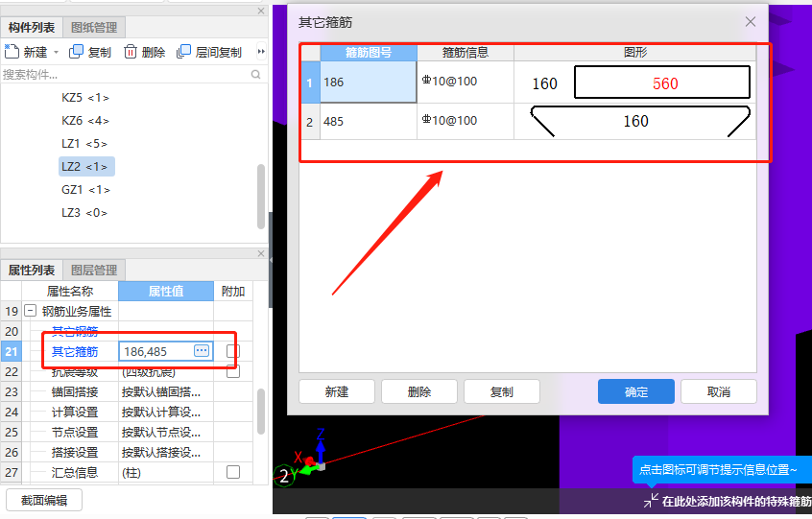Viewport: 812px width, 519px height.
Task: Open the 截面编辑 button
Action: pyautogui.click(x=44, y=501)
